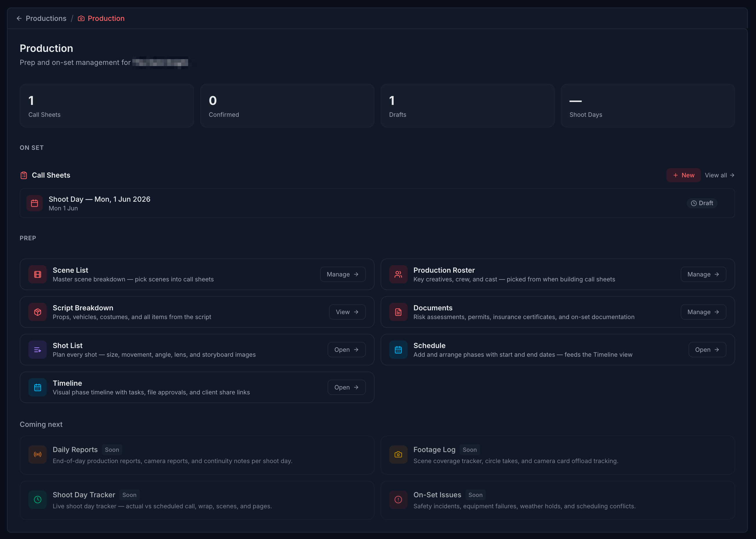Click the Production page heading
The height and width of the screenshot is (539, 756).
pos(46,48)
